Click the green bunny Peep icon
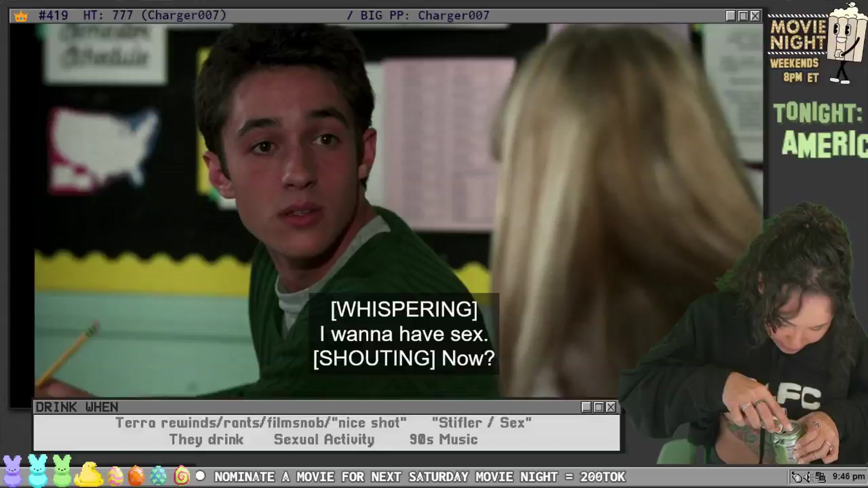This screenshot has height=488, width=868. [62, 470]
